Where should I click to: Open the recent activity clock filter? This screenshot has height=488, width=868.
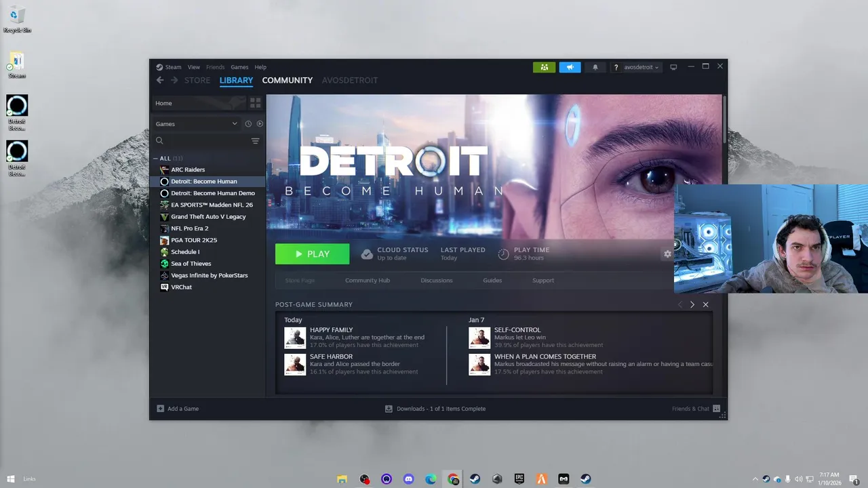click(248, 124)
